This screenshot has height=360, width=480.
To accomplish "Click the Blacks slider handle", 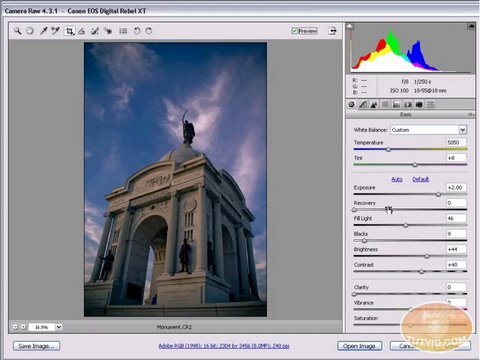I will click(x=364, y=241).
